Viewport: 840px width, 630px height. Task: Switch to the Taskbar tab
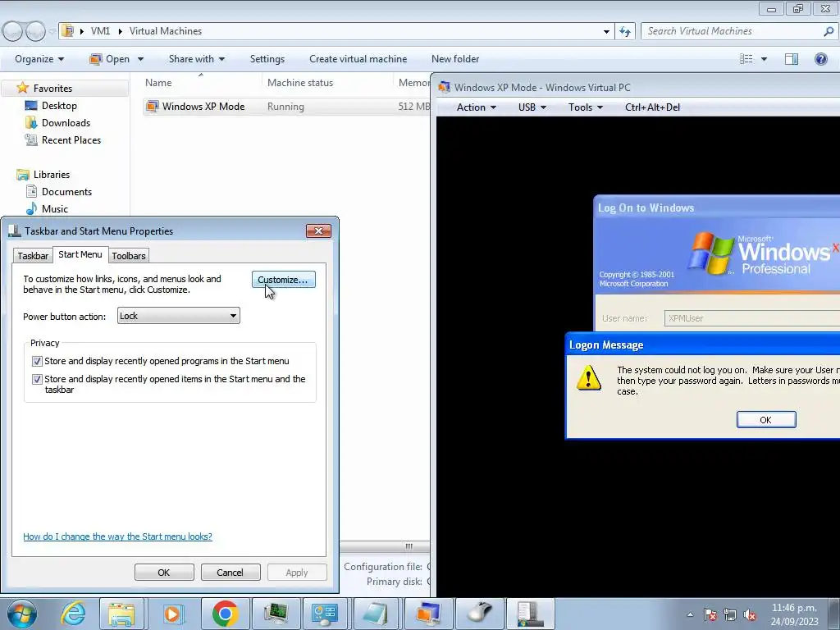click(x=33, y=256)
